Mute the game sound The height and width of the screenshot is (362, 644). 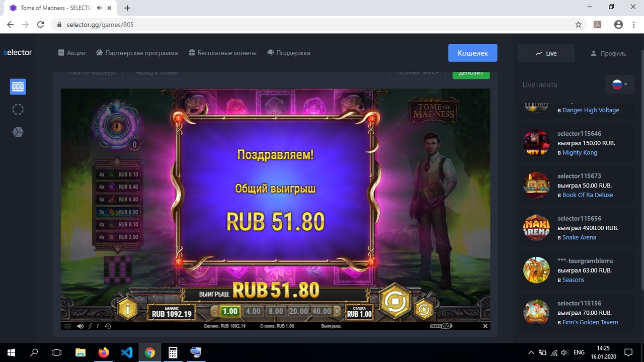80,326
